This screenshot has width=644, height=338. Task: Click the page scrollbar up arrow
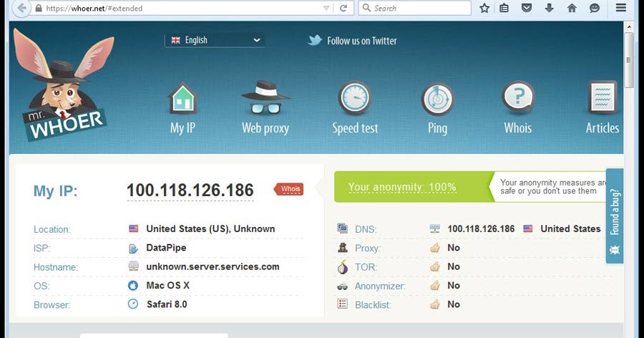tap(629, 26)
